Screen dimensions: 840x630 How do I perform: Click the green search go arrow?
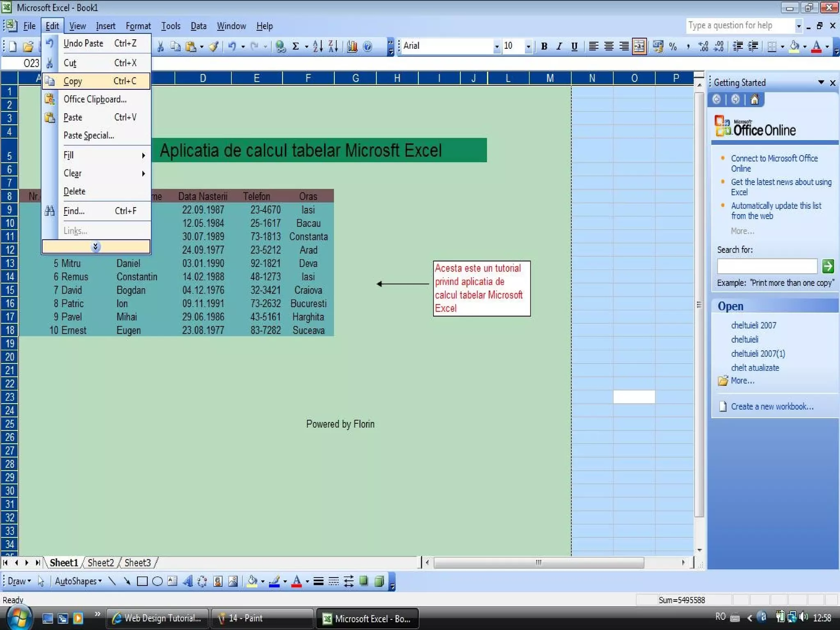coord(828,266)
